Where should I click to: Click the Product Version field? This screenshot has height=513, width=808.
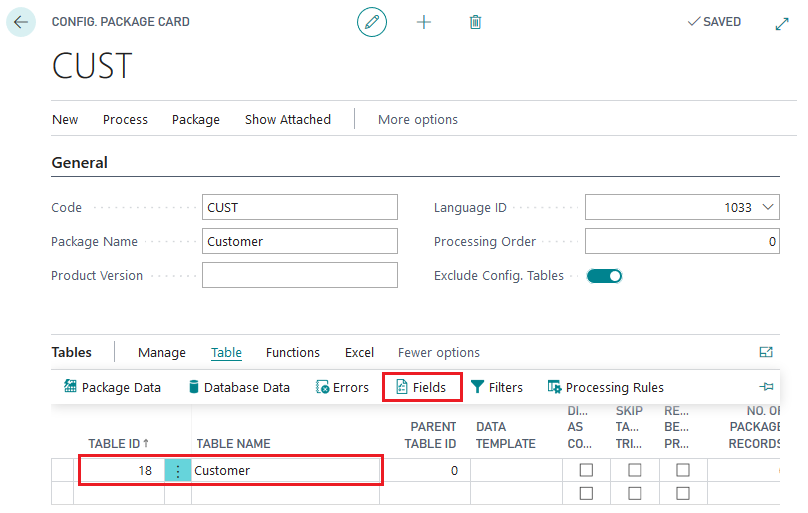click(300, 275)
